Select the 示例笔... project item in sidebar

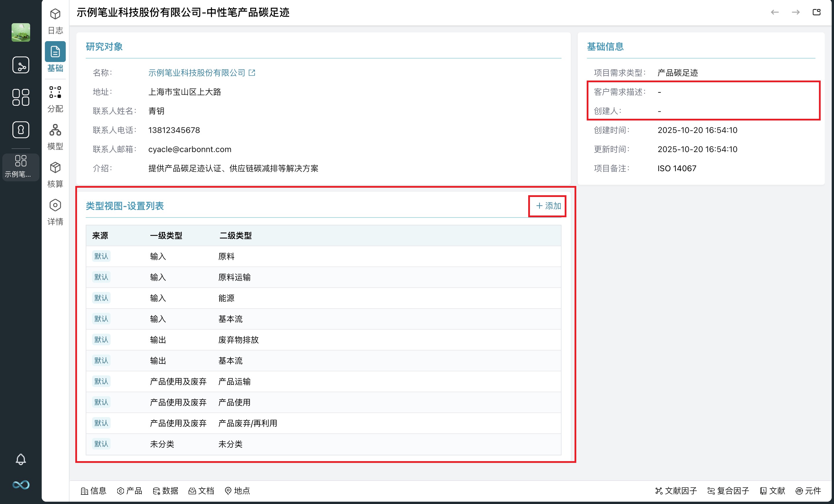click(x=21, y=167)
